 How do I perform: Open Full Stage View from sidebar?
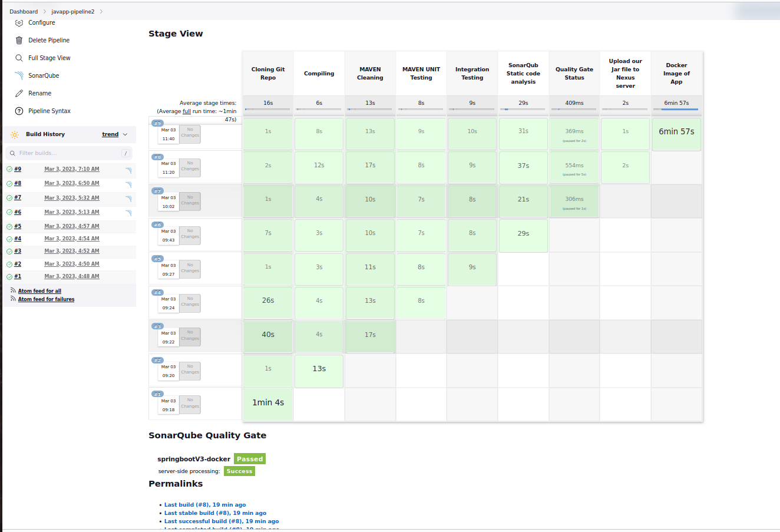[49, 58]
